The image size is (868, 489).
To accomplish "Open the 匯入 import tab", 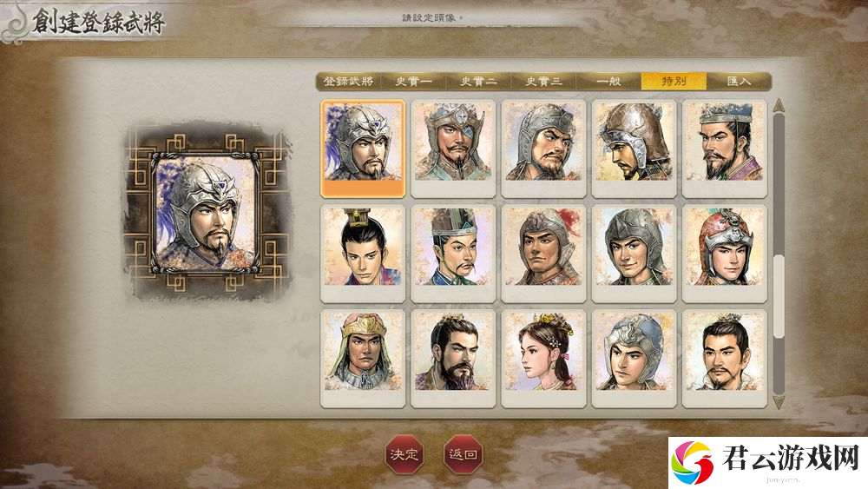I will pos(739,82).
